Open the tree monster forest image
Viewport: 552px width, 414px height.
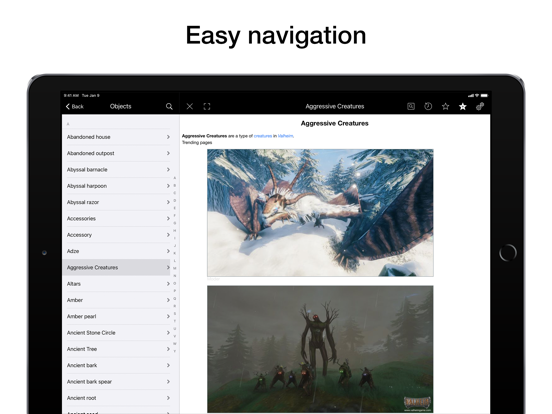(x=320, y=349)
